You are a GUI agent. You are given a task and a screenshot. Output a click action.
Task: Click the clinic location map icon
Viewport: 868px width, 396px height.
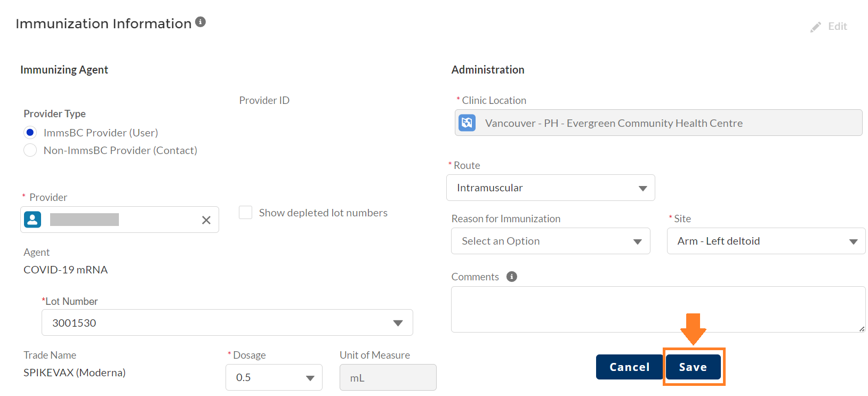click(467, 123)
